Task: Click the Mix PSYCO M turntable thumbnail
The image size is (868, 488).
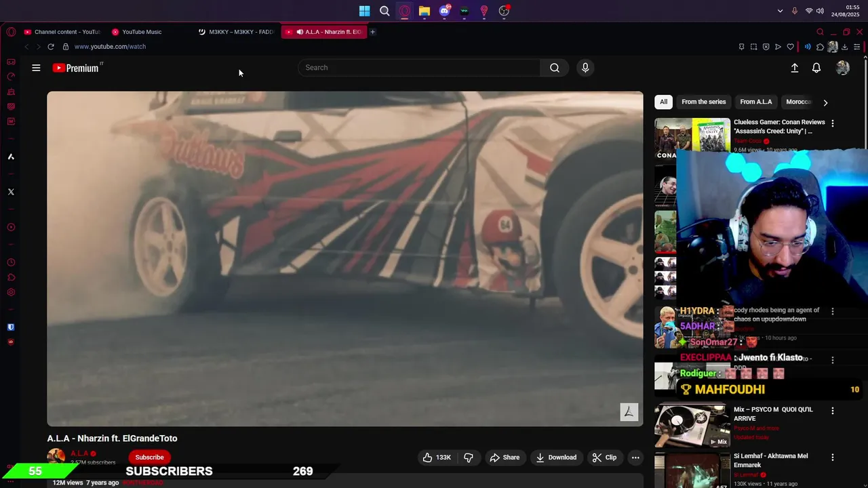Action: [692, 426]
